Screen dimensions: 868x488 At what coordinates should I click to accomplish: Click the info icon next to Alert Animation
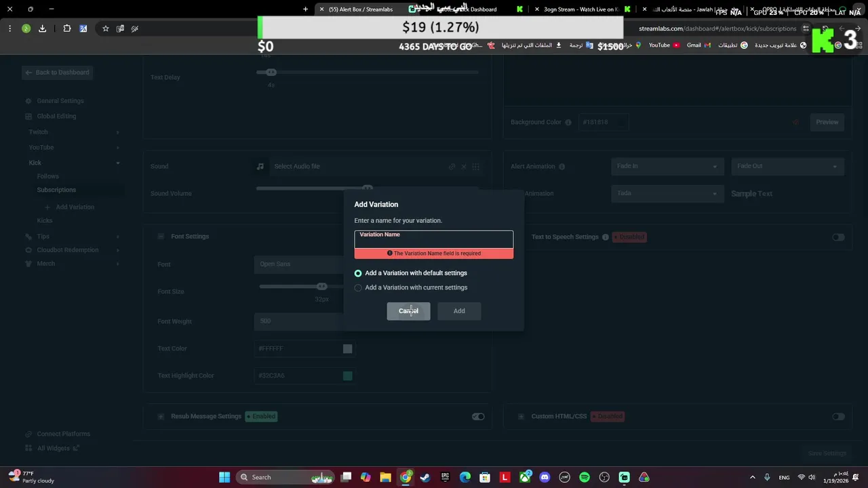[x=561, y=167]
